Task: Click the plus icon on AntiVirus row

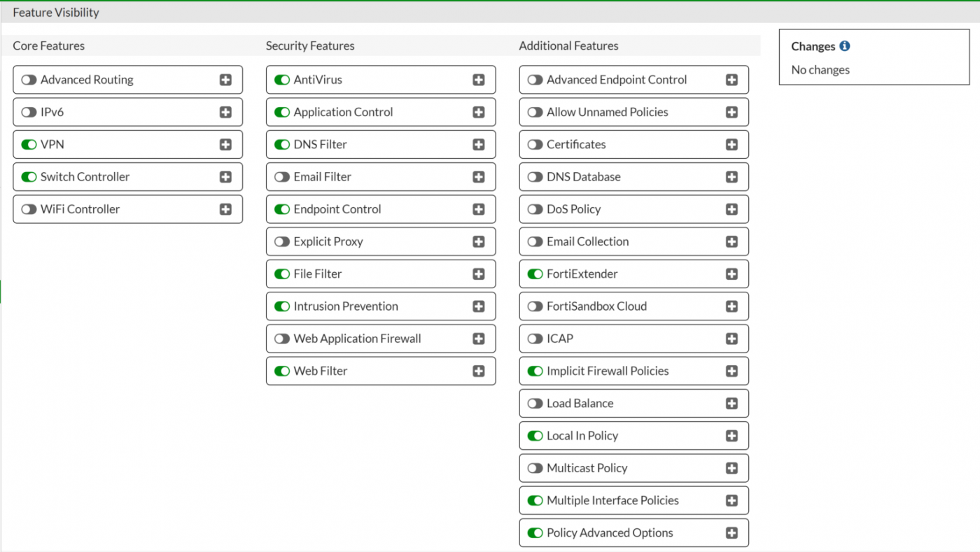Action: click(479, 80)
